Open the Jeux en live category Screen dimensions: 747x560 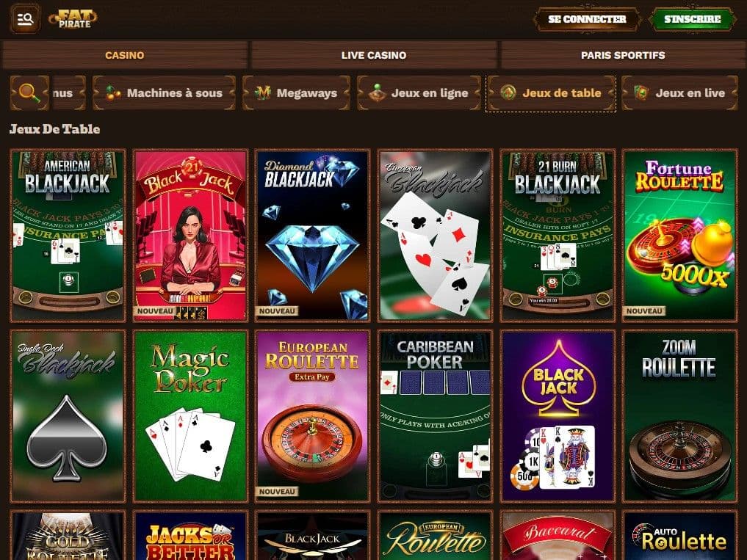[x=680, y=93]
